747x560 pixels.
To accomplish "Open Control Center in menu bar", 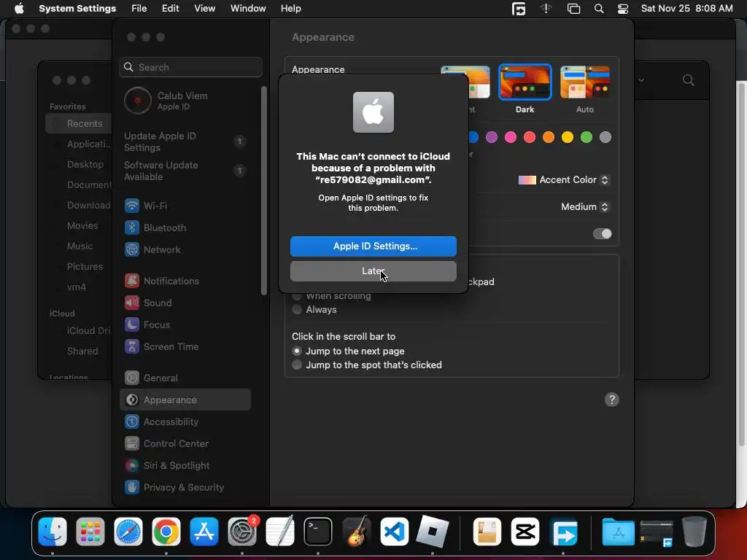I will (x=623, y=9).
